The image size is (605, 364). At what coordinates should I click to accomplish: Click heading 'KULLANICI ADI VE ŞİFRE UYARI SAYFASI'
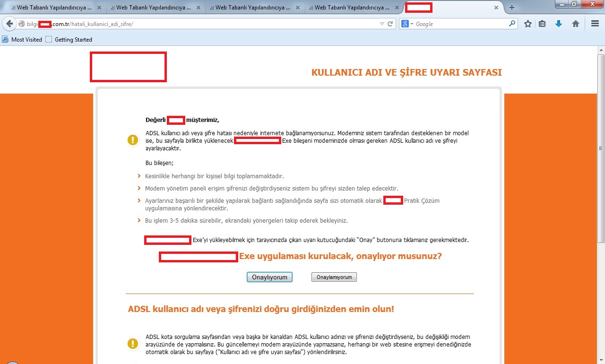click(x=406, y=72)
